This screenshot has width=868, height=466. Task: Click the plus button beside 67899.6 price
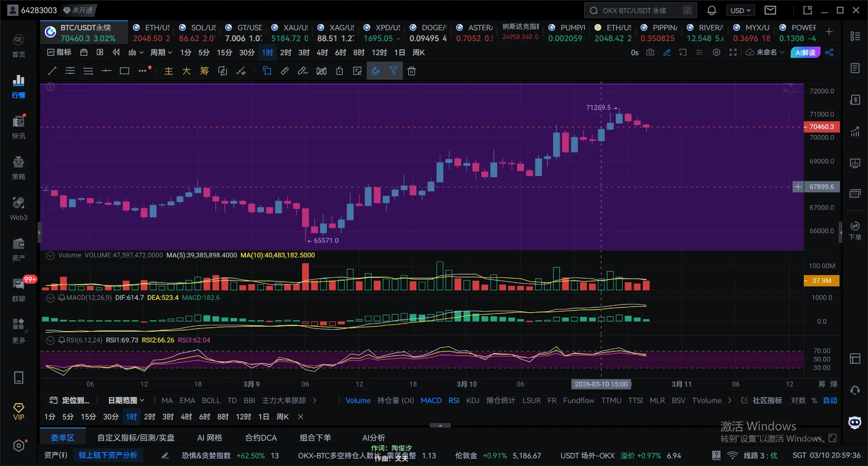pos(798,187)
